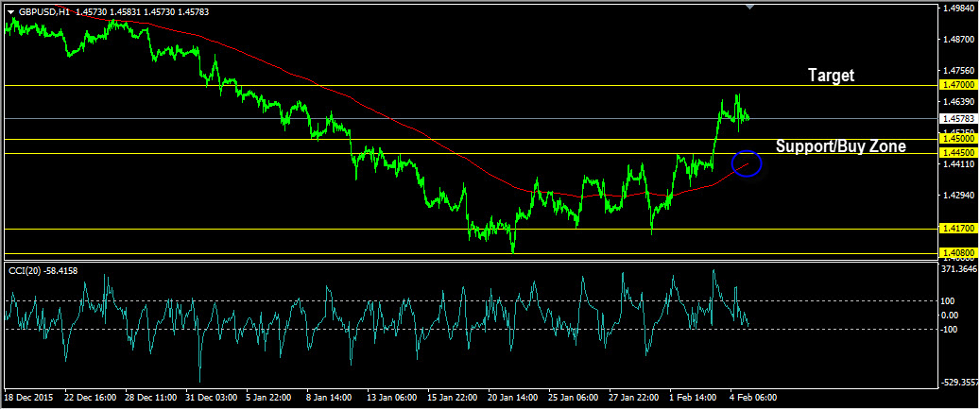
Task: Click the 1.48700 price scale value
Action: 959,40
